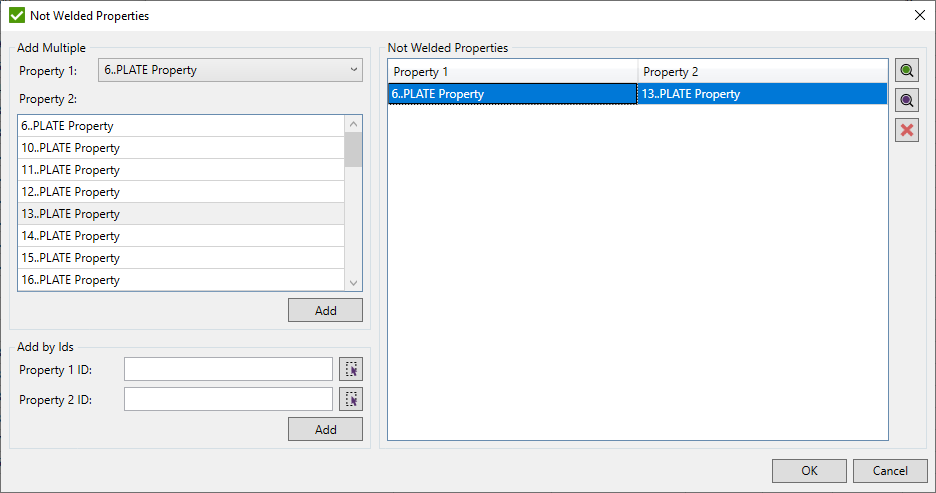Screen dimensions: 936x493
Task: Click the pick icon beside Property 1 ID
Action: point(350,369)
